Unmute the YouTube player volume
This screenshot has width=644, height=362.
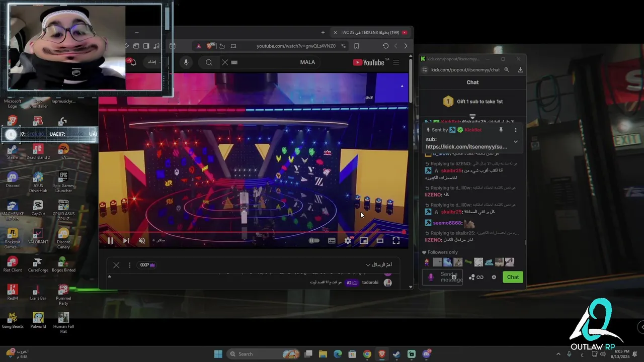(142, 241)
